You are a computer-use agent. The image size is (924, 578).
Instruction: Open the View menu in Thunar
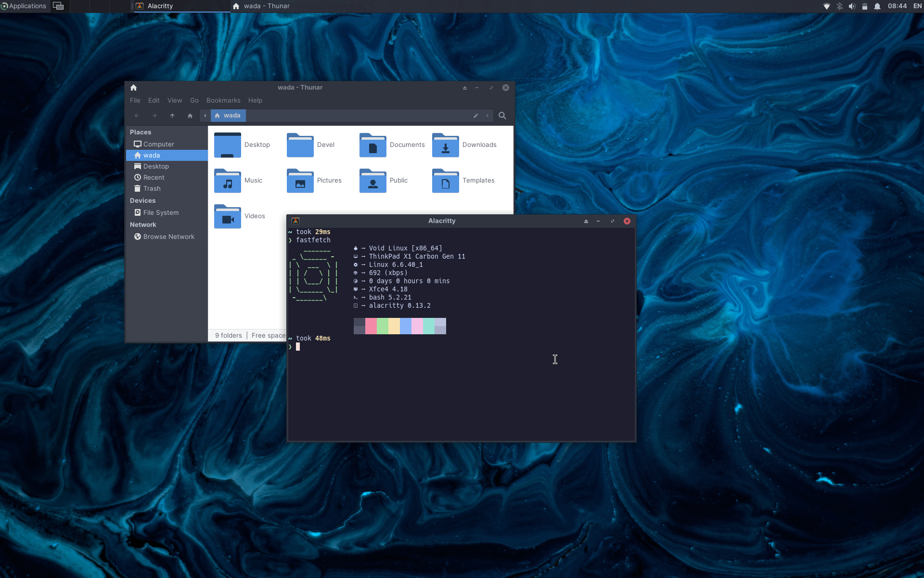[175, 101]
